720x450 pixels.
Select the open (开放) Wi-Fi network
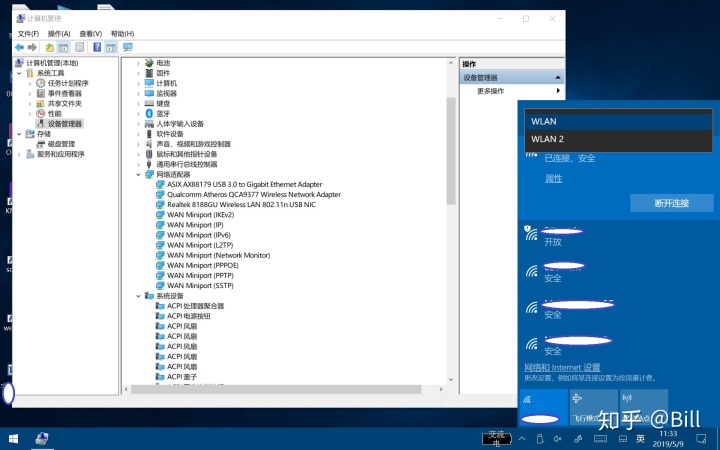click(618, 236)
